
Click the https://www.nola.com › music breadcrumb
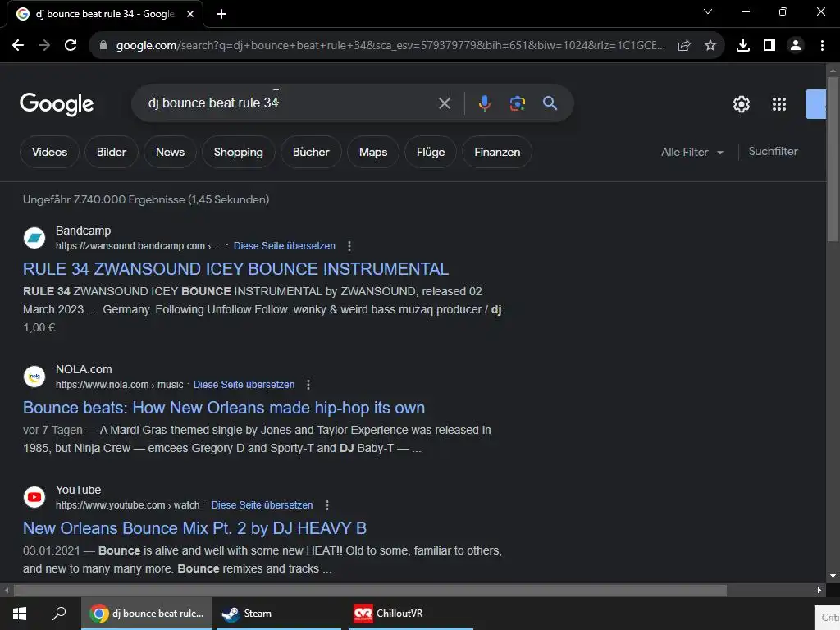pos(120,385)
